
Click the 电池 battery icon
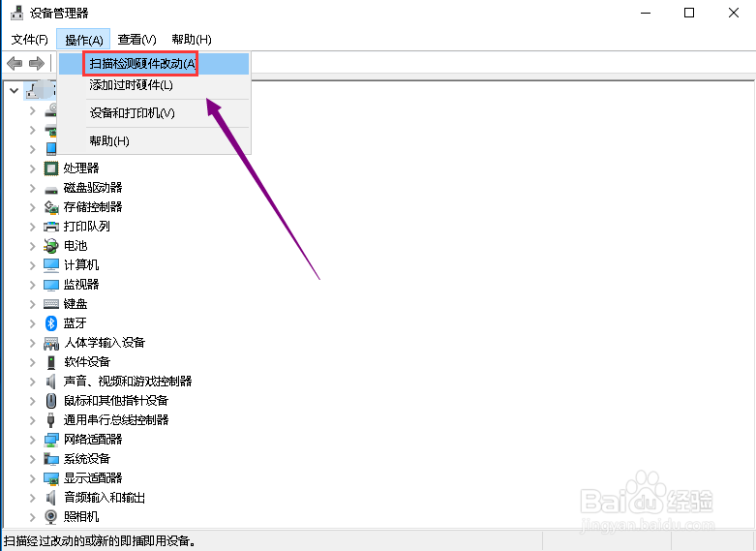pos(51,246)
